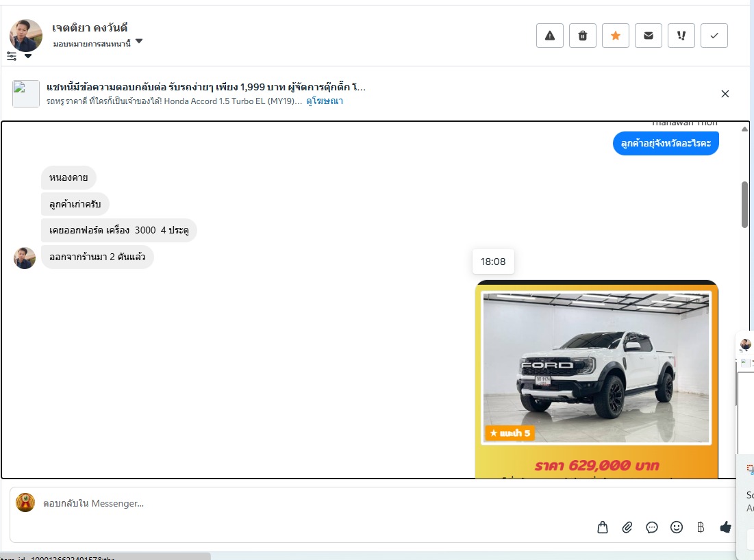
Task: Open the ดูโฆษณา link
Action: (325, 101)
